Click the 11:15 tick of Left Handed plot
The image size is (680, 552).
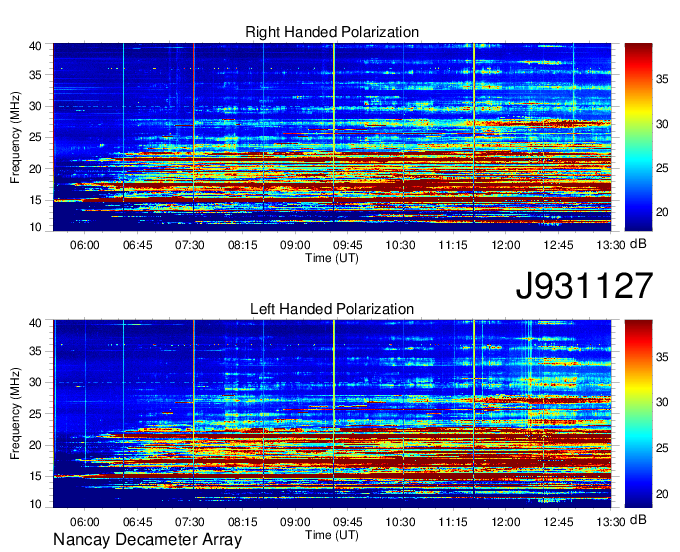tap(453, 522)
